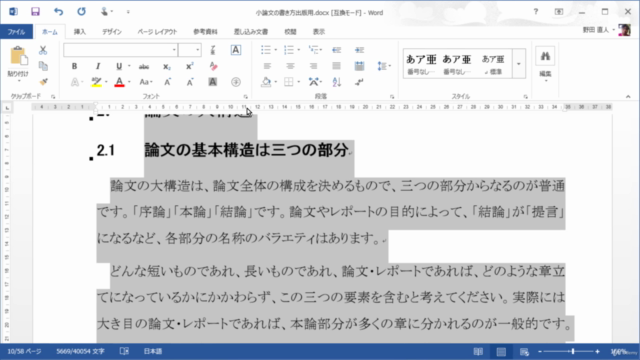Apply the first style in the Styles gallery

(x=421, y=64)
